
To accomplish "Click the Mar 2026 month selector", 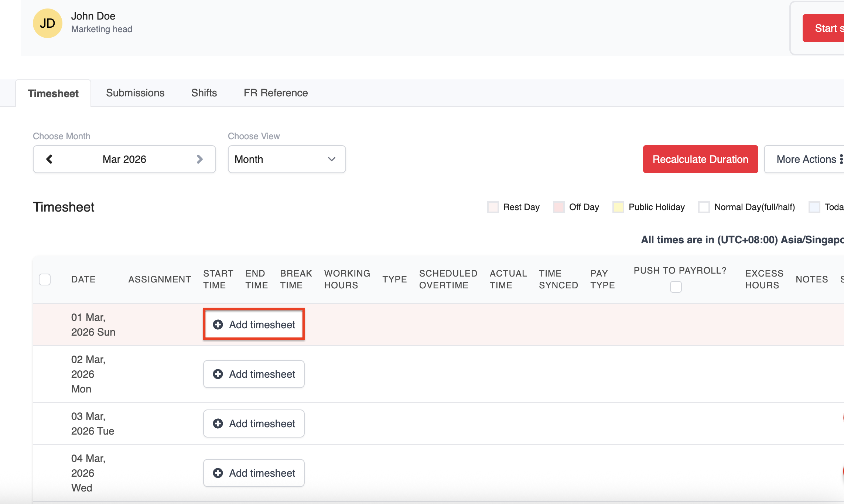I will 124,159.
